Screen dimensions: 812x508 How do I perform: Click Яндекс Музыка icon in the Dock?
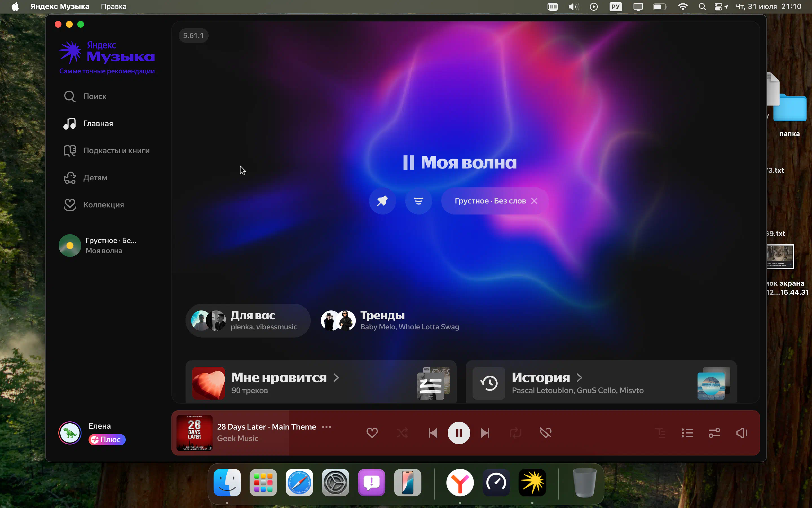(x=532, y=483)
